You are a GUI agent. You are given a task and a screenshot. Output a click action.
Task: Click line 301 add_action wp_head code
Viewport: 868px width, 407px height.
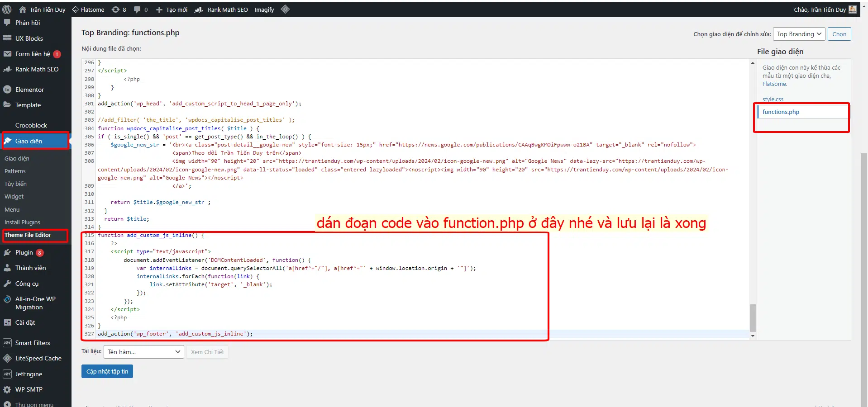[200, 104]
